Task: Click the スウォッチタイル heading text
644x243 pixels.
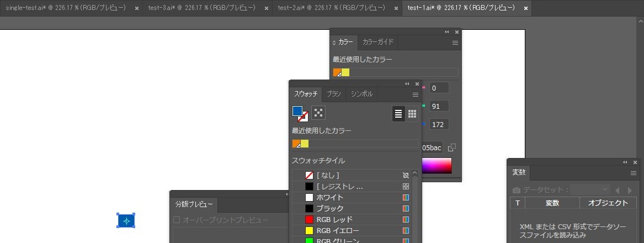Action: (x=318, y=161)
